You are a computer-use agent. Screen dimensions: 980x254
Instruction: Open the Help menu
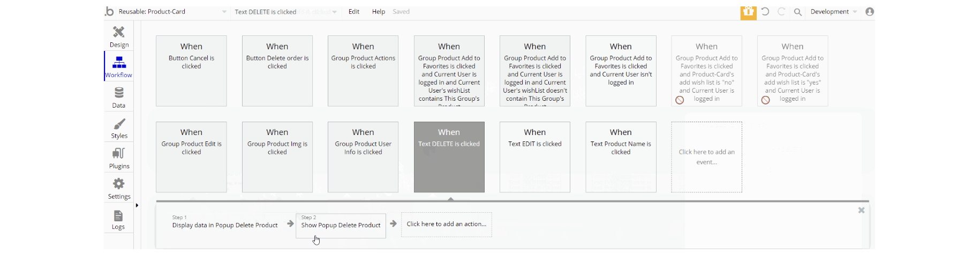click(x=379, y=12)
